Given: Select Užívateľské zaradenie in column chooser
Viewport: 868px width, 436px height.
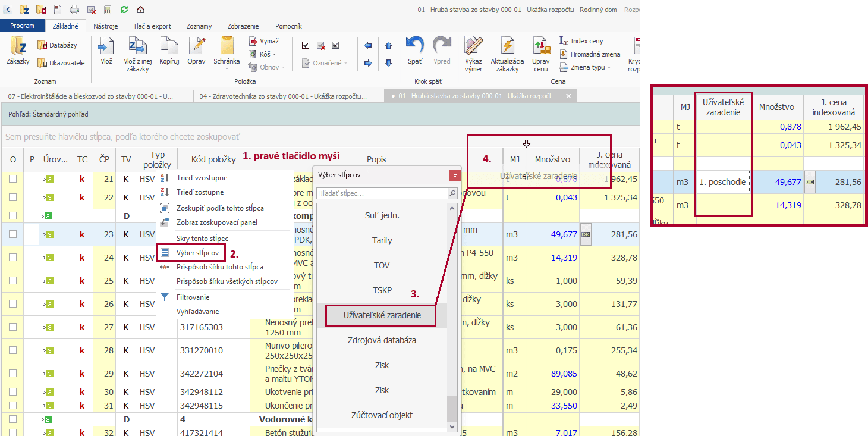Looking at the screenshot, I should 382,315.
